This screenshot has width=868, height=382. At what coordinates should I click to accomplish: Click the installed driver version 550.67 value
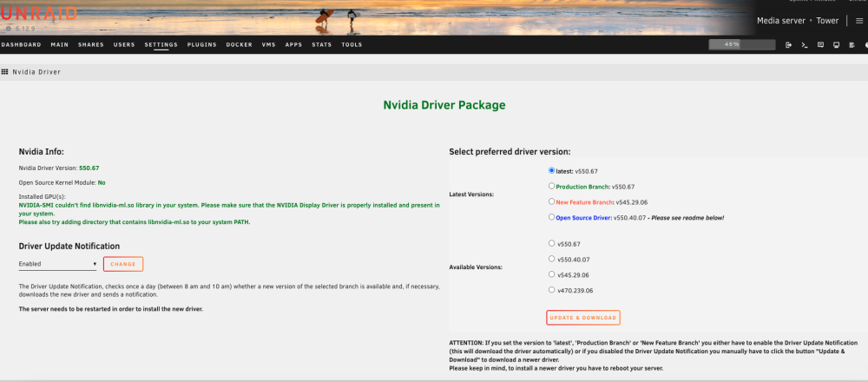click(89, 168)
